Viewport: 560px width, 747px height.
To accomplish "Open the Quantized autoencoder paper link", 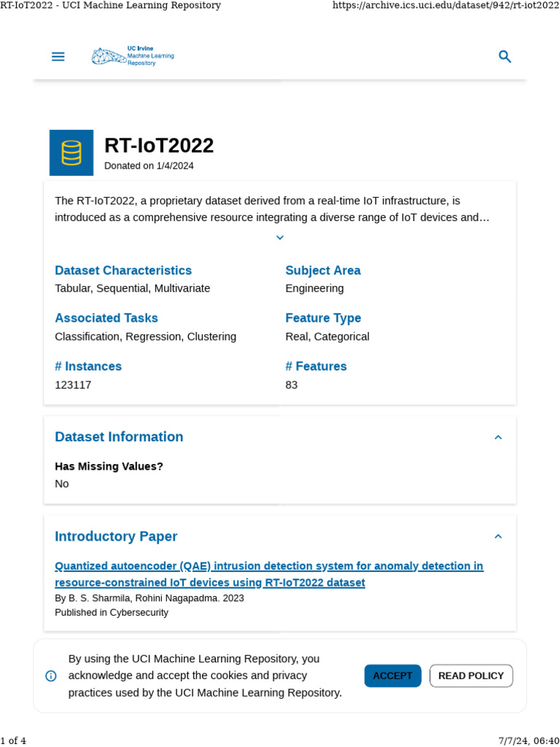I will coord(268,574).
